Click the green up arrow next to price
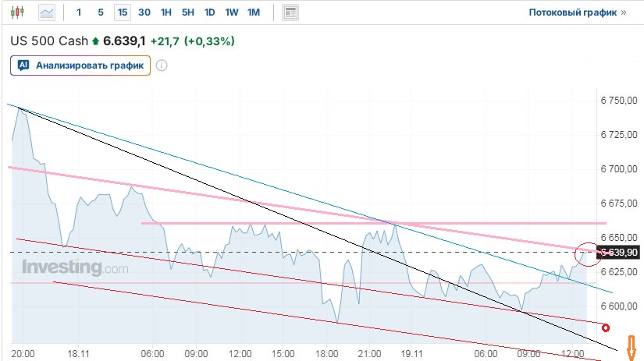644x361 pixels. pos(95,41)
